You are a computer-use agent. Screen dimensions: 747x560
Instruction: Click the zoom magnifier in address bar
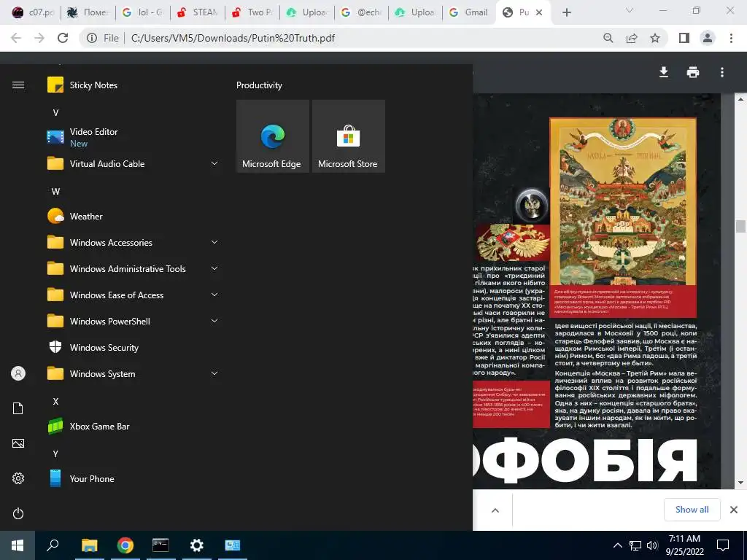pyautogui.click(x=608, y=38)
